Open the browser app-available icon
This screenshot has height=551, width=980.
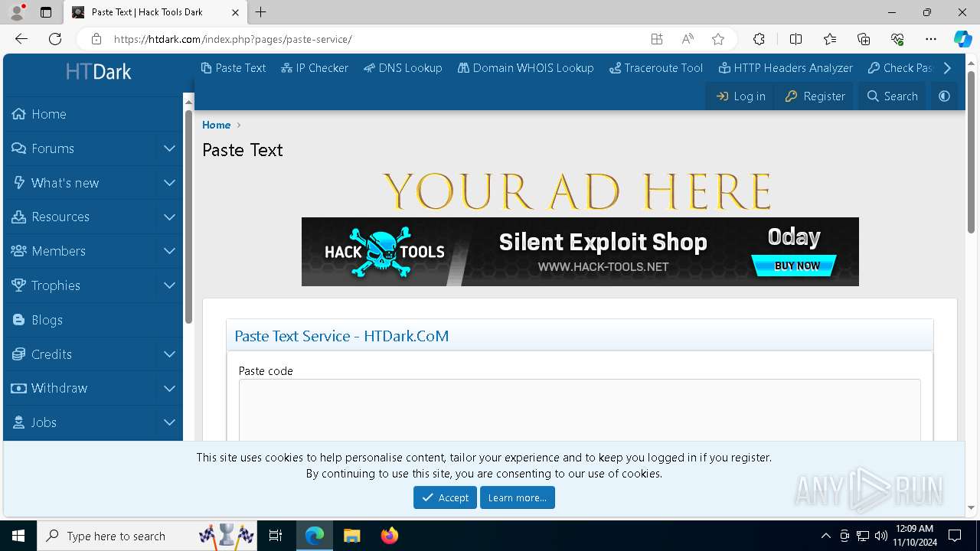click(656, 39)
